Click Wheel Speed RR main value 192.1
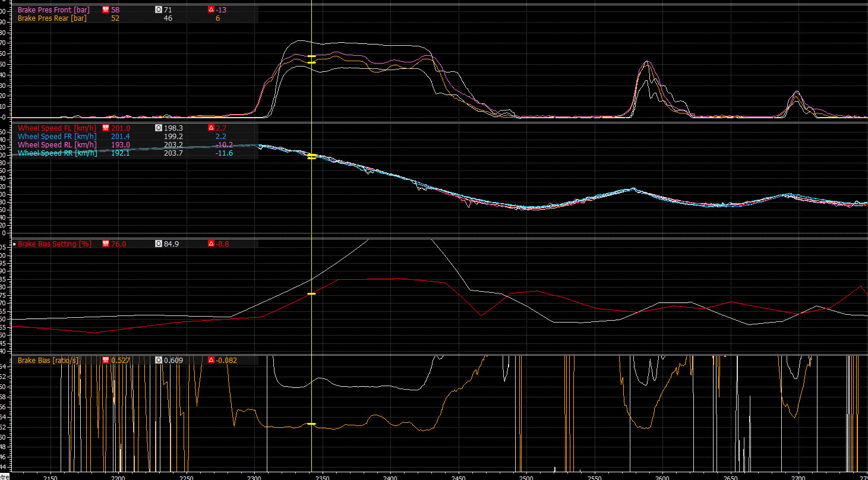This screenshot has height=480, width=868. click(121, 153)
